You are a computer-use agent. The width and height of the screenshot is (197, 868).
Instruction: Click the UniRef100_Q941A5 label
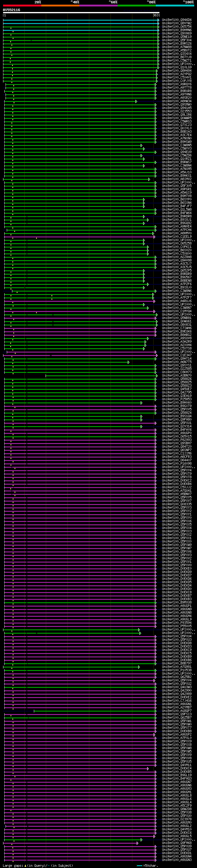(177, 108)
